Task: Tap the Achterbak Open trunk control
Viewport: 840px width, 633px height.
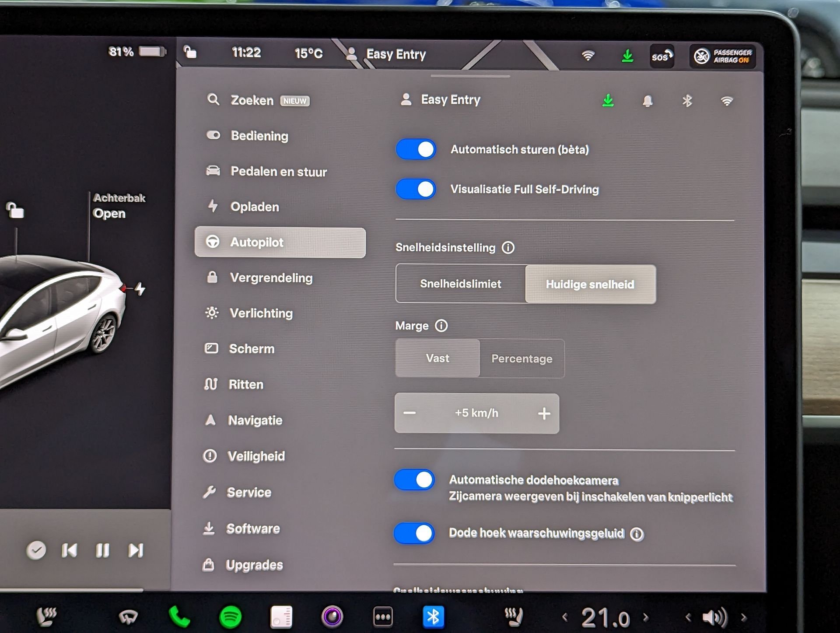Action: pos(119,206)
